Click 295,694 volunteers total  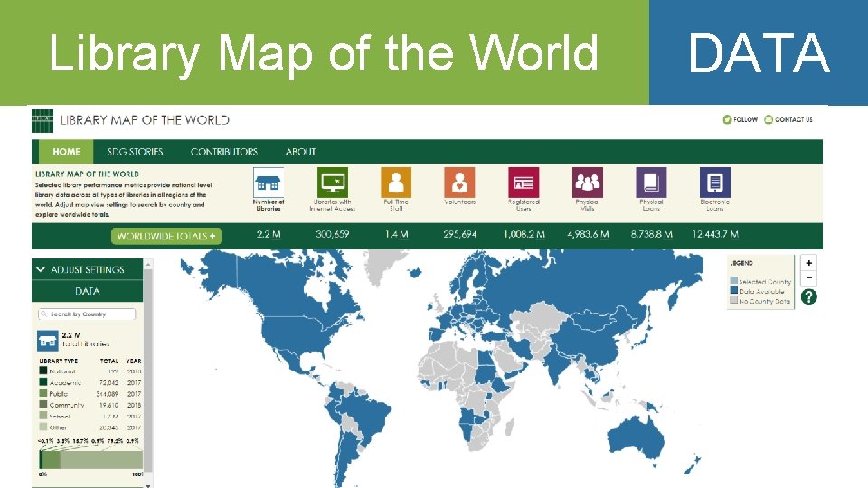[x=460, y=235]
